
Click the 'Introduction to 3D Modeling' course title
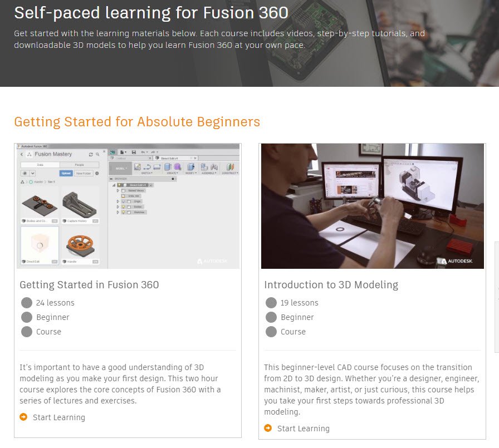tap(331, 285)
